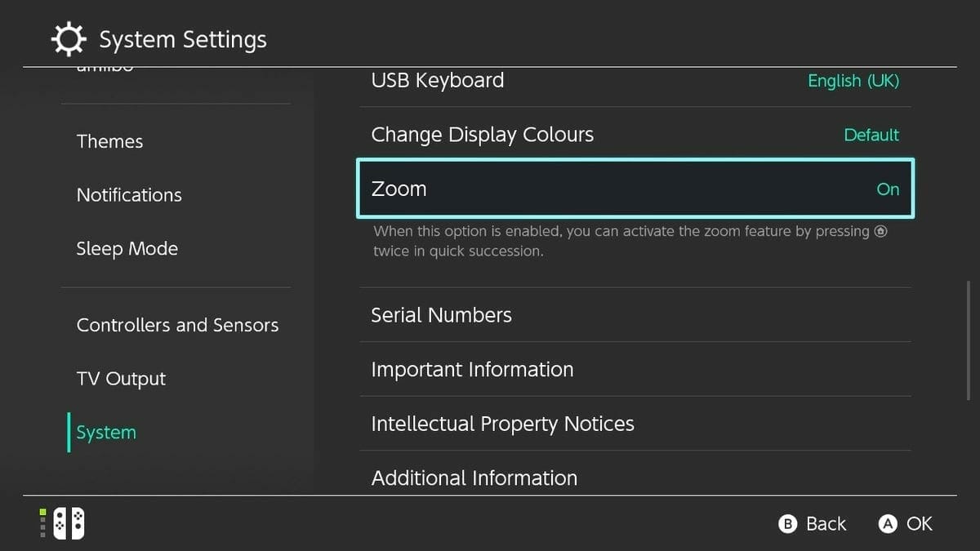The height and width of the screenshot is (551, 980).
Task: Open the Themes settings section
Action: [109, 141]
